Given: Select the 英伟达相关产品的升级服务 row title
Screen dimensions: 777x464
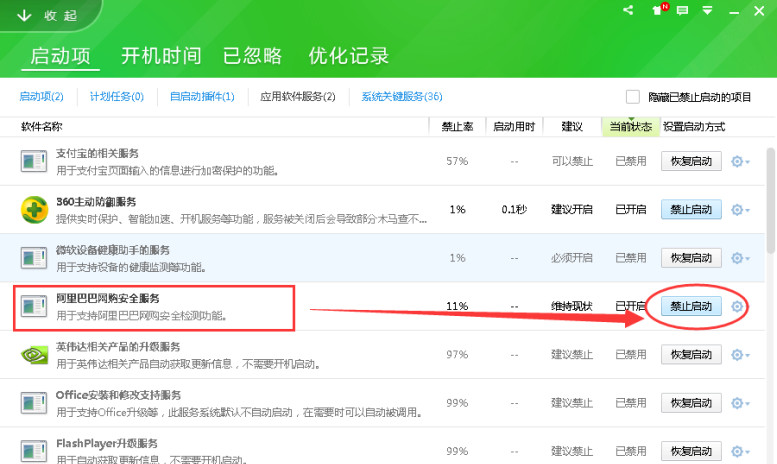Looking at the screenshot, I should 118,347.
